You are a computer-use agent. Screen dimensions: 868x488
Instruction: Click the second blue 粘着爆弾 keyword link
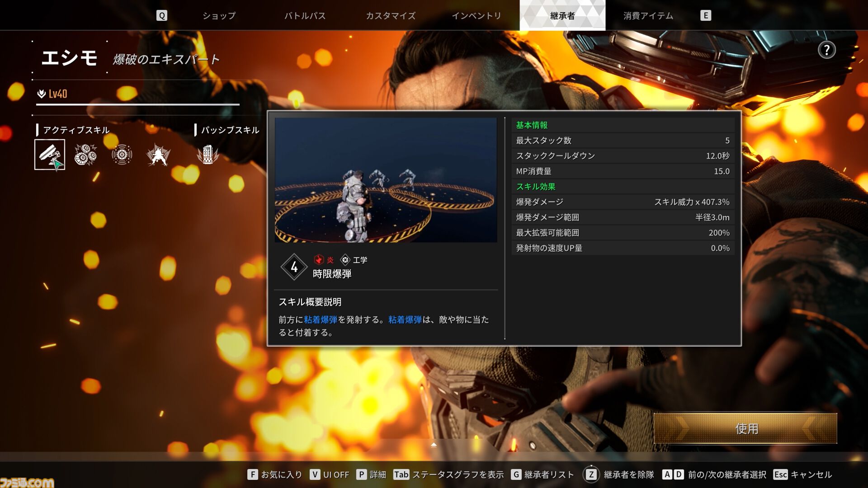pos(405,319)
